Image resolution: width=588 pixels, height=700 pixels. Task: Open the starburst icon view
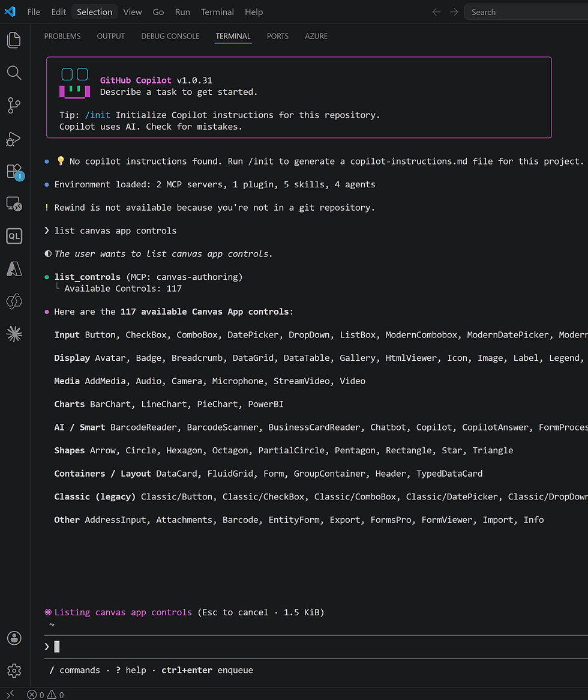point(14,334)
